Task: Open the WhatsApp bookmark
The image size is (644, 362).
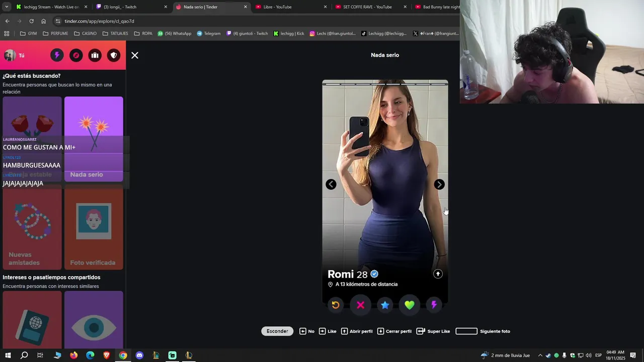Action: pyautogui.click(x=175, y=34)
